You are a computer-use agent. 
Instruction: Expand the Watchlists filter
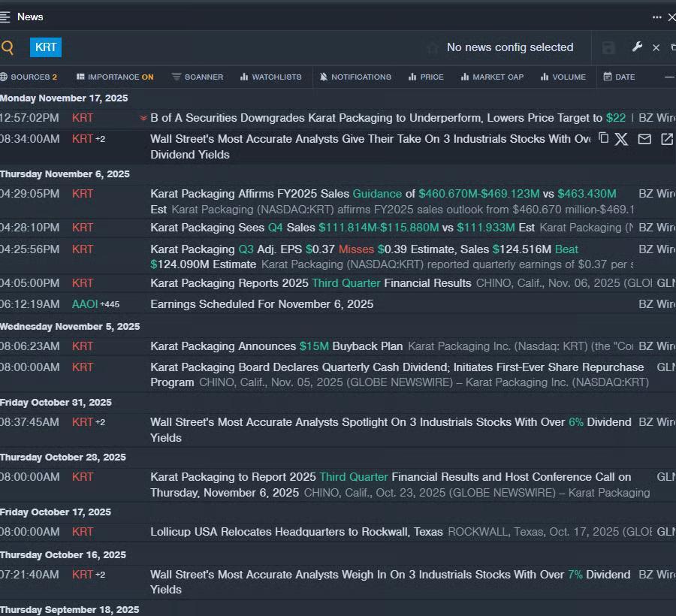coord(270,77)
